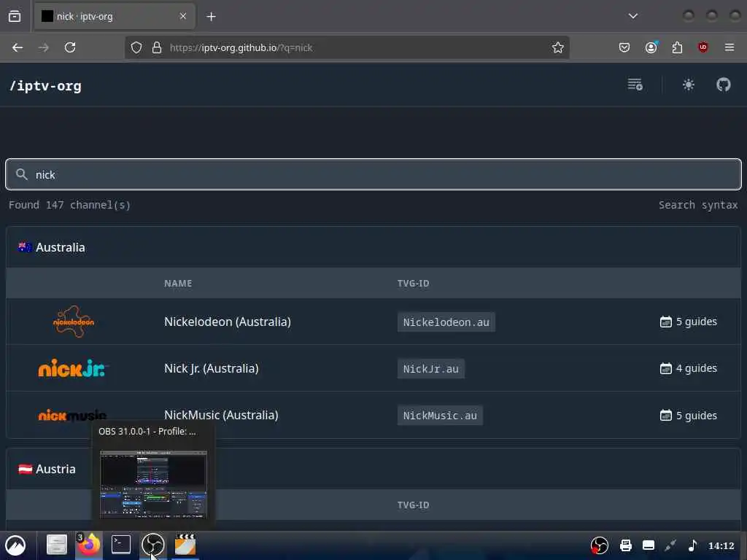The image size is (747, 560).
Task: Open the terminal from the taskbar
Action: pyautogui.click(x=121, y=544)
